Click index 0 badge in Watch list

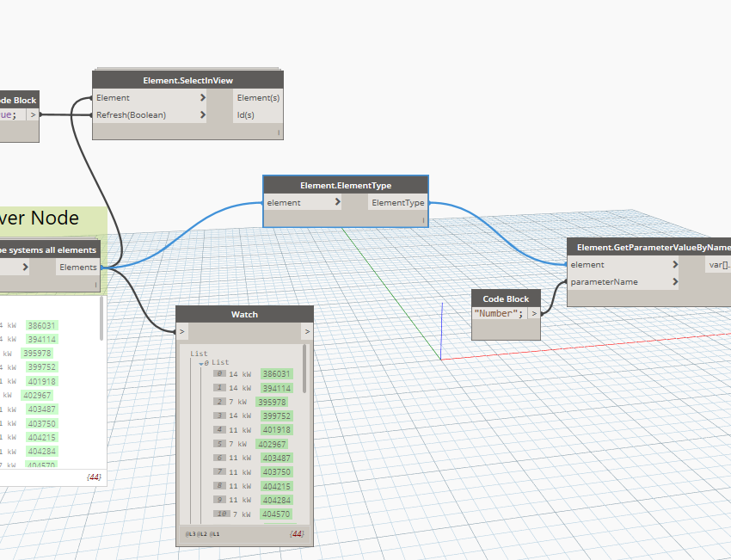(221, 374)
